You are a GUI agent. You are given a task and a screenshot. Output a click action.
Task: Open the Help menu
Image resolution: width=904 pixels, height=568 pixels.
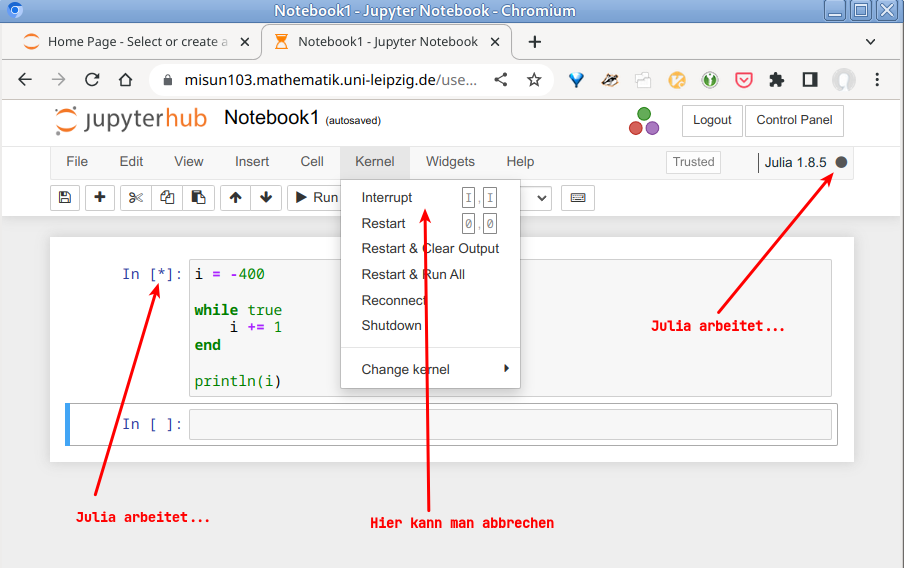(x=520, y=161)
